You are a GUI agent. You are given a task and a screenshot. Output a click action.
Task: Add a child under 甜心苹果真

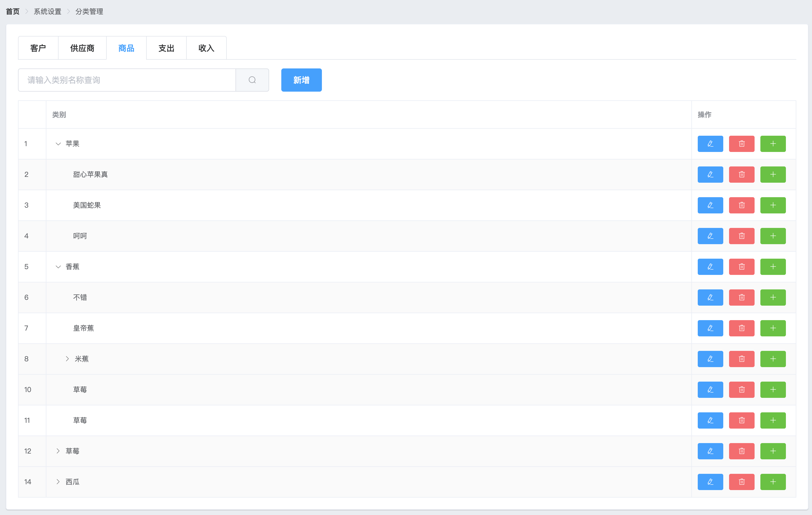pyautogui.click(x=773, y=174)
